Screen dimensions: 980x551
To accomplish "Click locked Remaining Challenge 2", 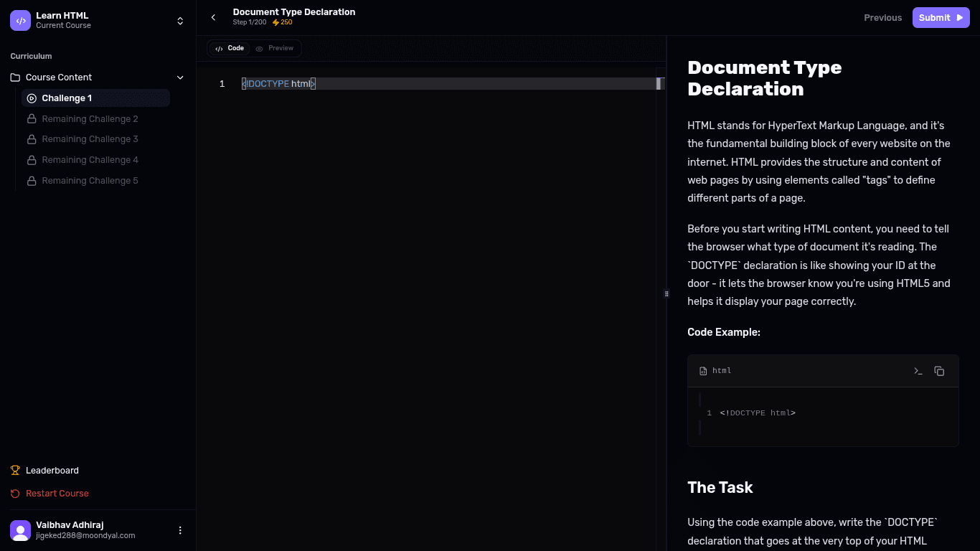I will coord(90,119).
